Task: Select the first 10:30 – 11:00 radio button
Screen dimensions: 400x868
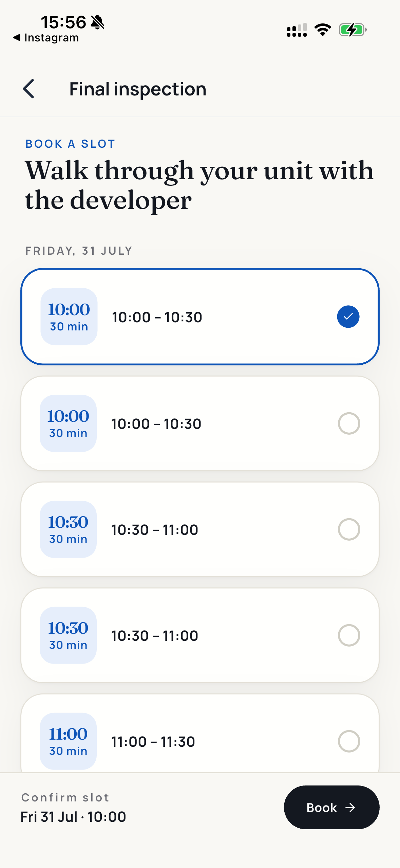Action: tap(349, 529)
